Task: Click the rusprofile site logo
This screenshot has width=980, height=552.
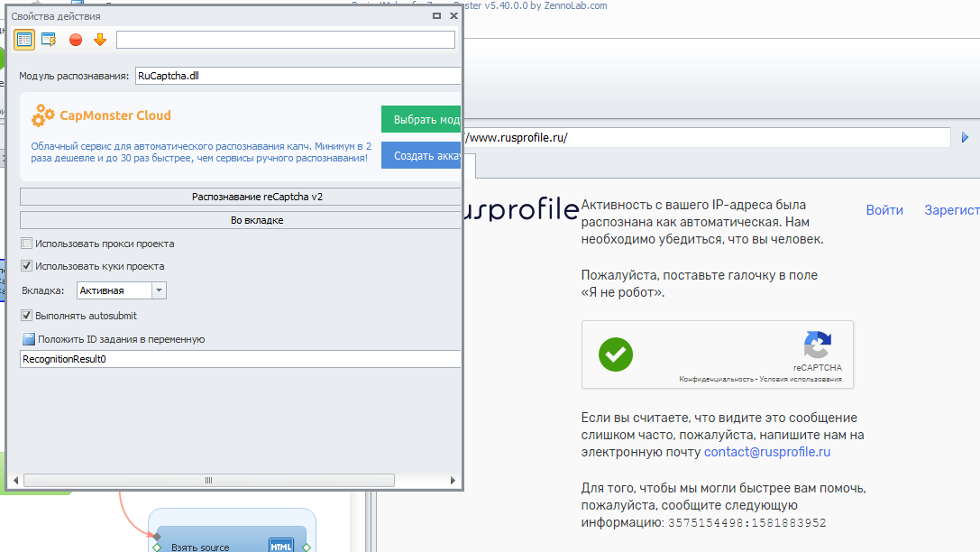Action: (x=521, y=209)
